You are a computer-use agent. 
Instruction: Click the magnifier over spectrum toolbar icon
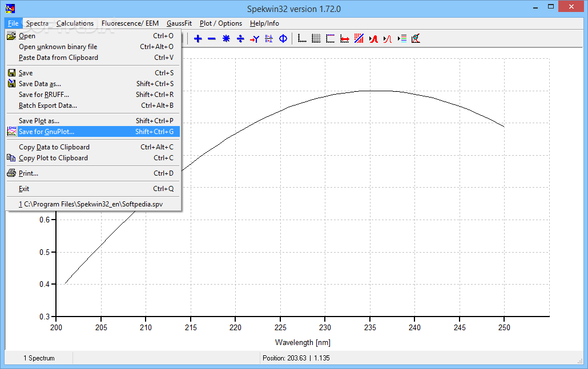pos(416,39)
